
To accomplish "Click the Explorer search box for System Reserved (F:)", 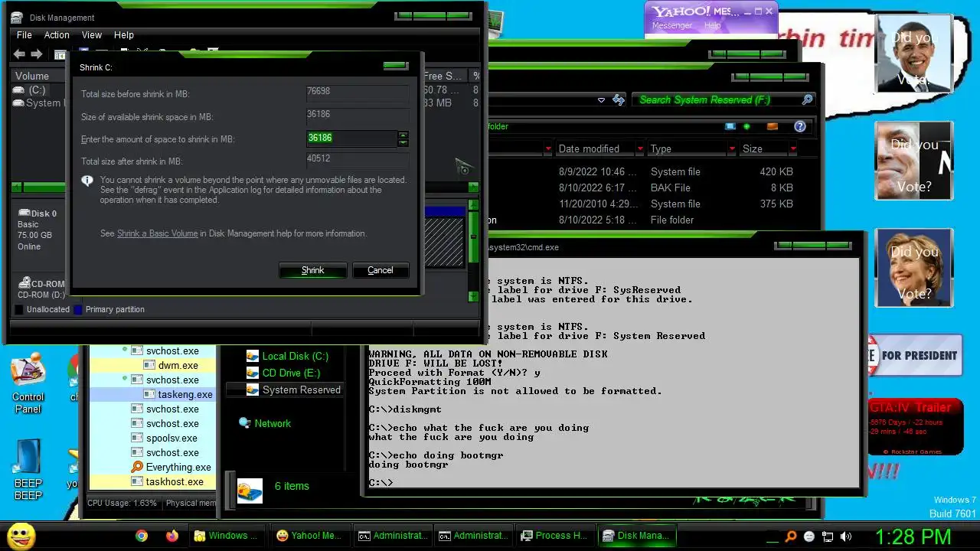I will click(722, 99).
